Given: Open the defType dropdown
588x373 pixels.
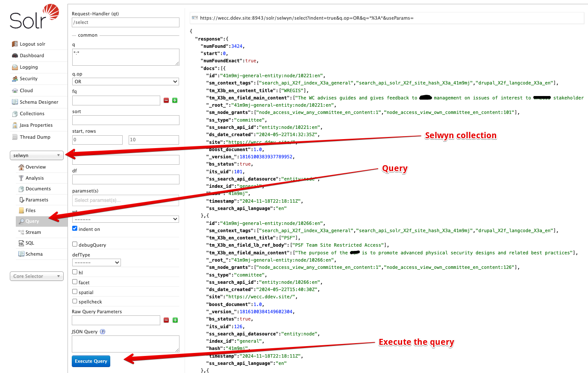Looking at the screenshot, I should pos(97,262).
